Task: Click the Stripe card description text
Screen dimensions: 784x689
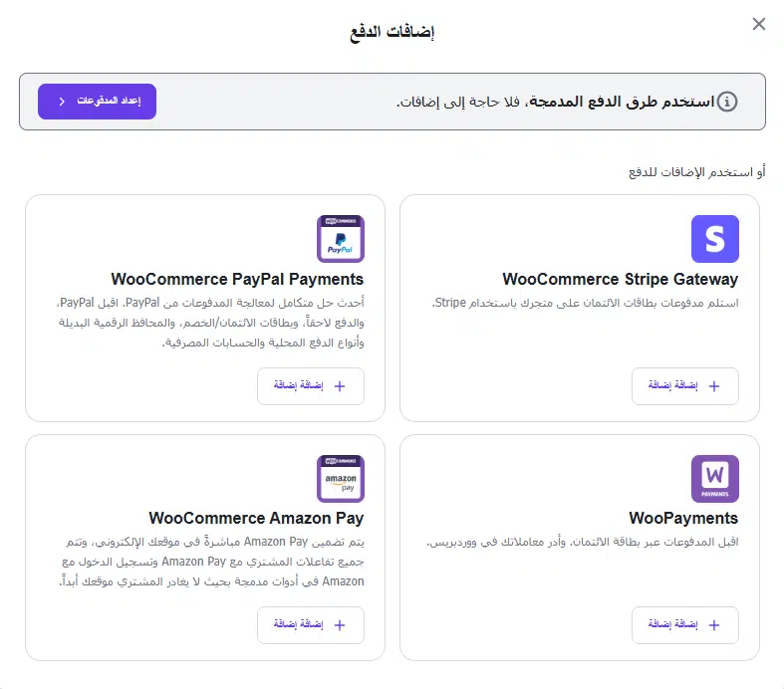Action: point(585,303)
